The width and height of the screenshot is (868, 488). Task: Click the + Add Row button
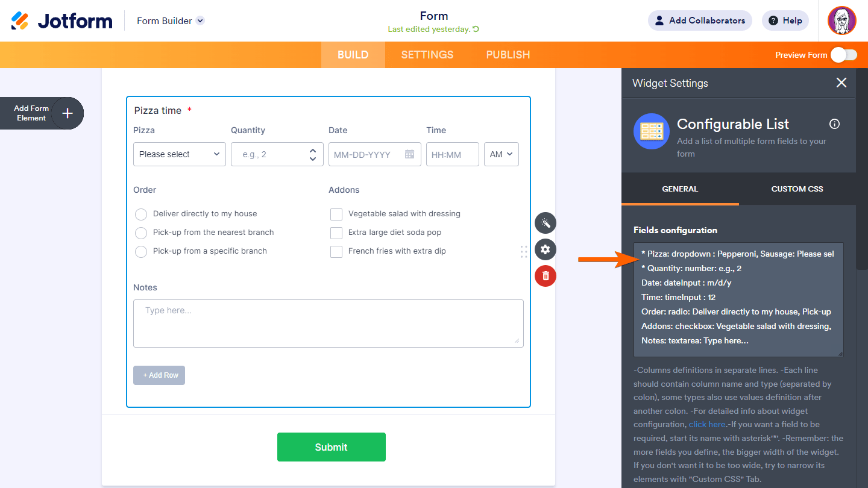(159, 375)
